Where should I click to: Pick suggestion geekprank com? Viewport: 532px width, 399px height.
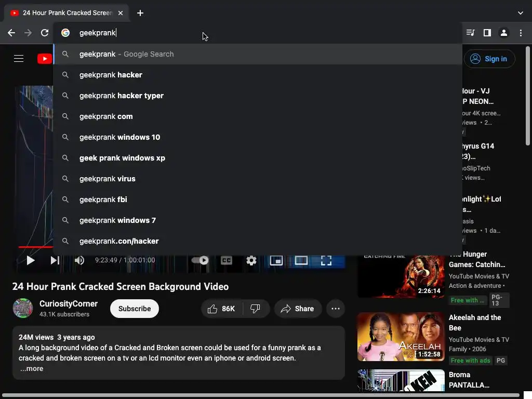(258, 116)
